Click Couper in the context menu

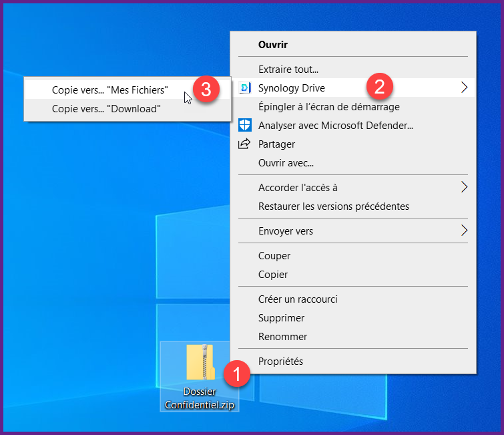[x=274, y=256]
